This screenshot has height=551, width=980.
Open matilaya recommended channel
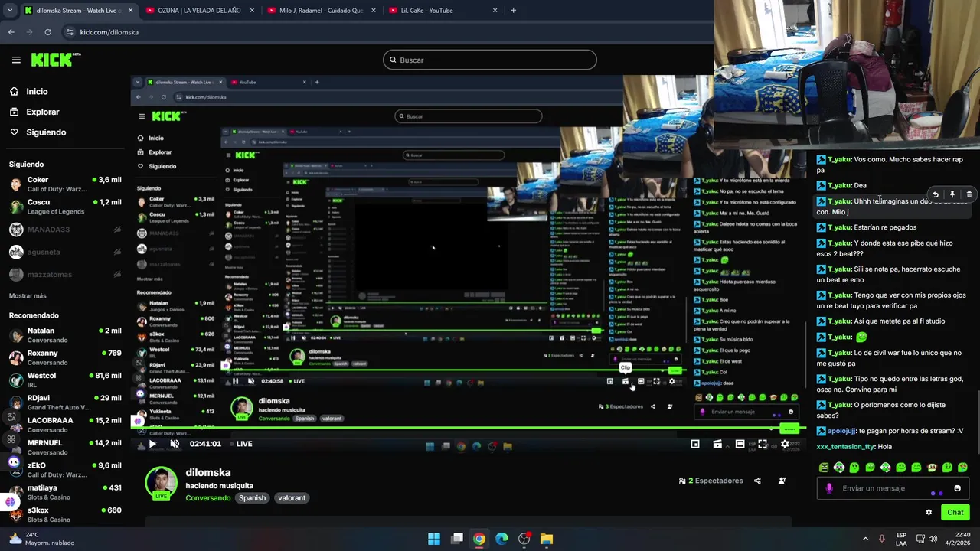click(65, 491)
